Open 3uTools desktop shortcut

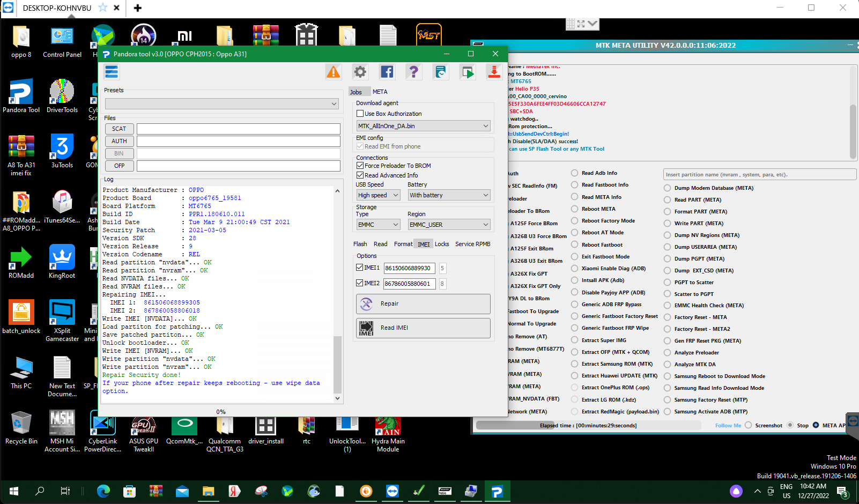tap(62, 151)
